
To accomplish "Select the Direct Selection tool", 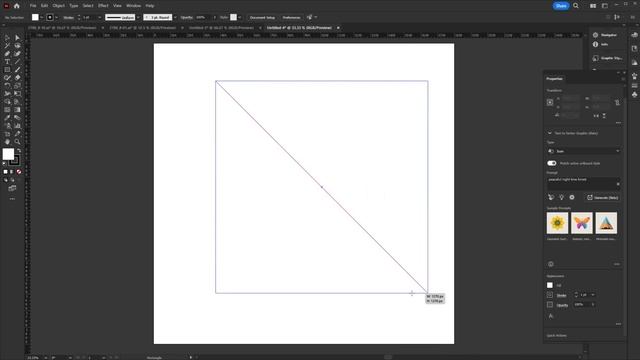I will (x=17, y=38).
